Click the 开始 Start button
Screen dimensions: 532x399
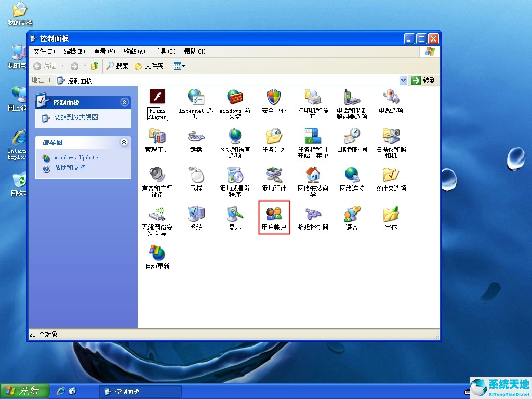coord(25,391)
